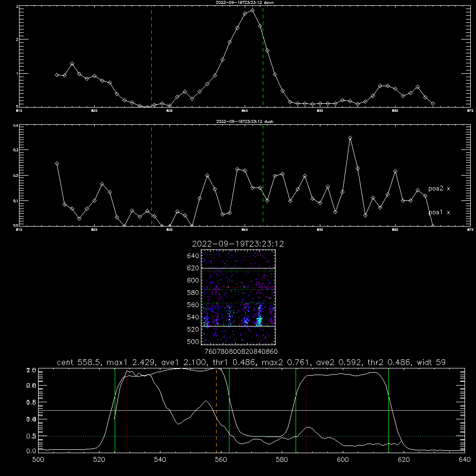Click the first diamond data point in the dusk plot
This screenshot has width=476, height=476.
(x=57, y=164)
